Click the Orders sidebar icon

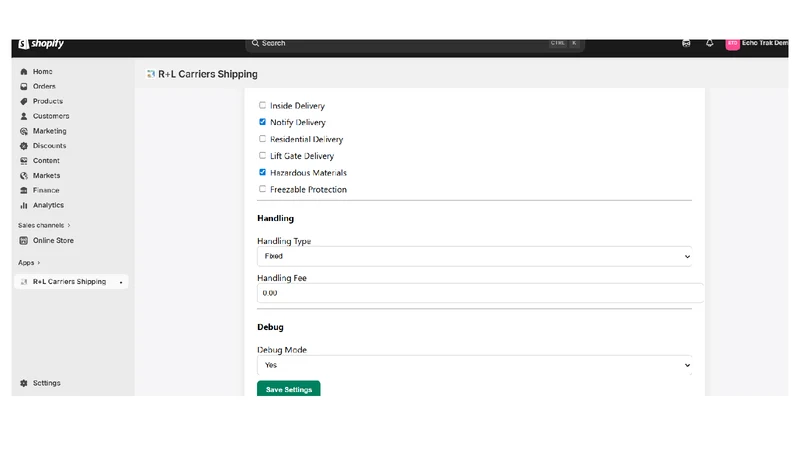pos(24,87)
